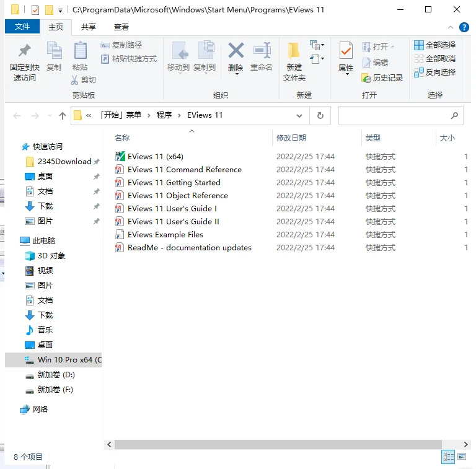The height and width of the screenshot is (469, 476).
Task: Switch to details view layout icon
Action: coord(447,457)
